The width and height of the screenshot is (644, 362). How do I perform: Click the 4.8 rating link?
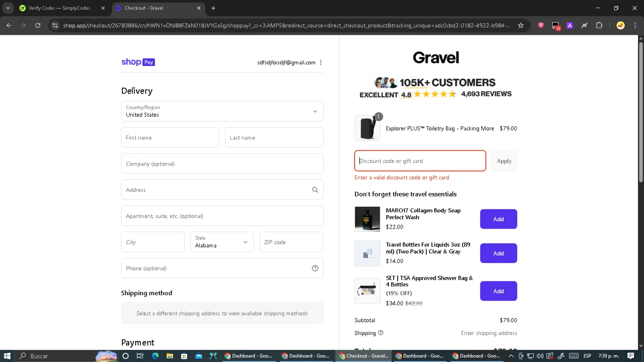(406, 95)
